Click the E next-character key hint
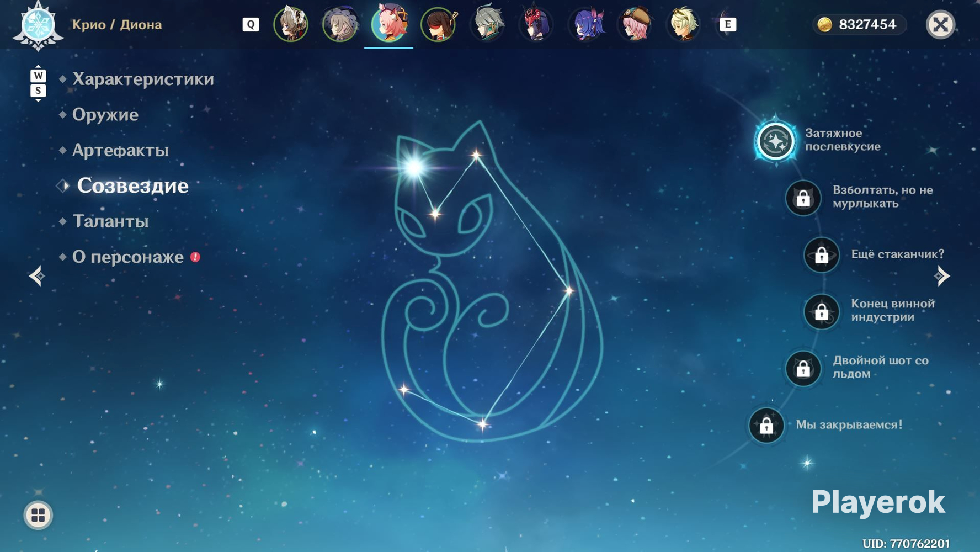 click(728, 24)
